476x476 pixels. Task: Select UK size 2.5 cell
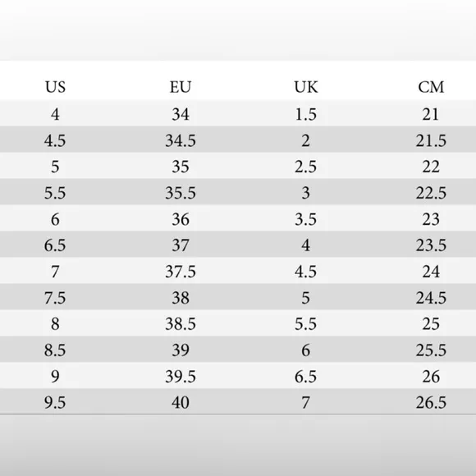pyautogui.click(x=305, y=167)
